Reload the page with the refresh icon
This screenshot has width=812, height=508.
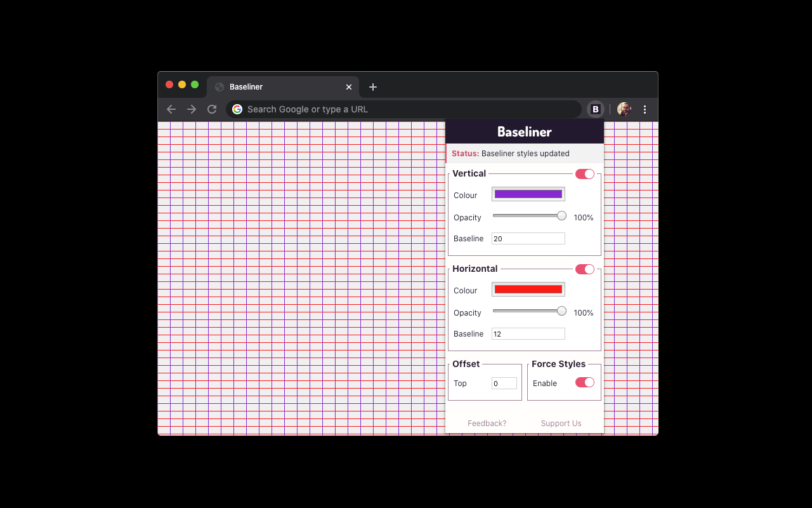point(212,109)
